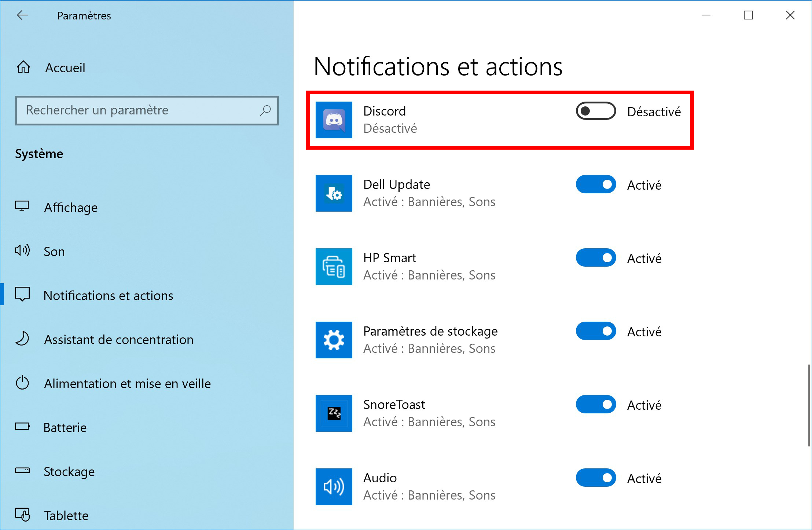Click the Activé label beside Audio
Image resolution: width=812 pixels, height=530 pixels.
pyautogui.click(x=644, y=479)
